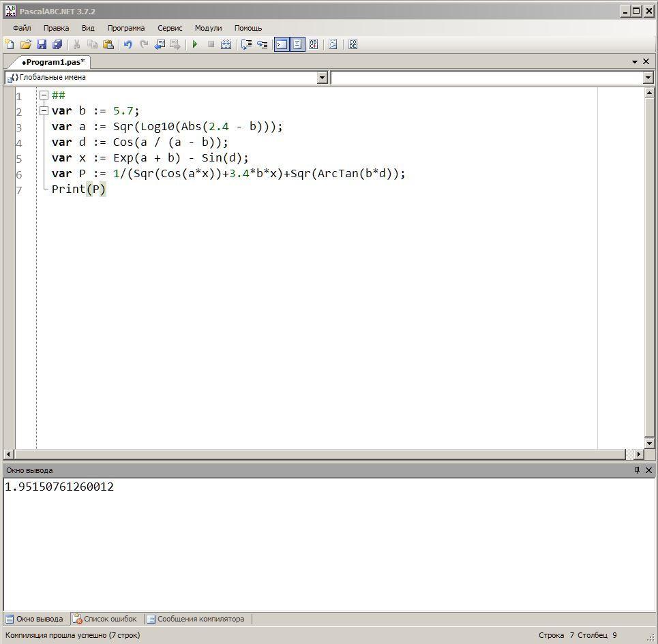This screenshot has width=658, height=644.
Task: Run the program with the green arrow
Action: click(x=195, y=44)
